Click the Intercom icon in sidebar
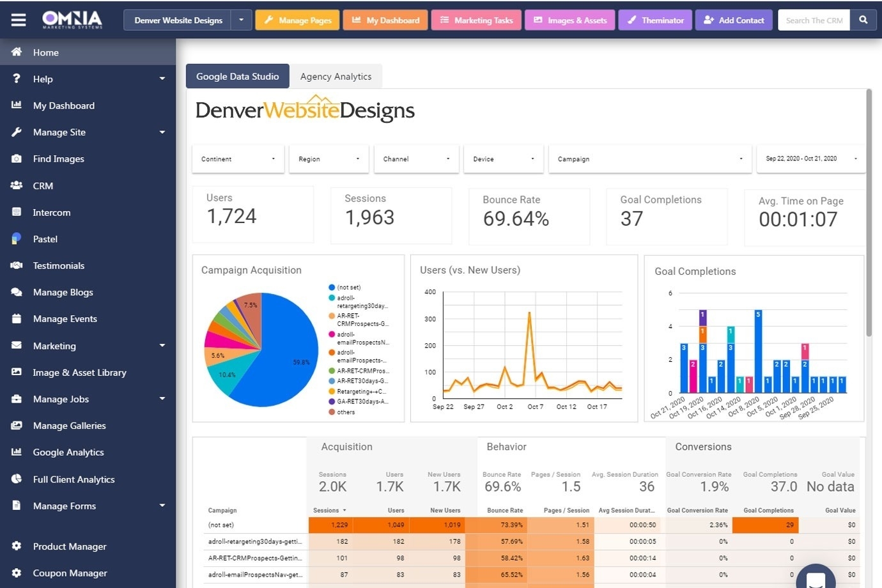 pos(17,212)
